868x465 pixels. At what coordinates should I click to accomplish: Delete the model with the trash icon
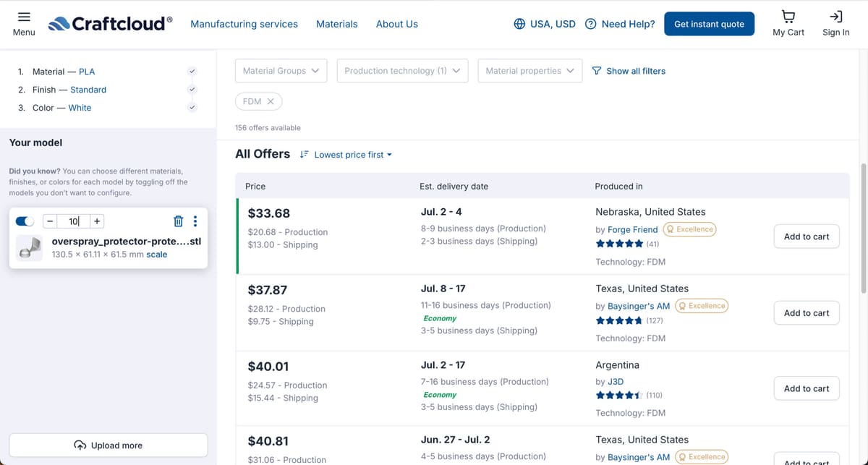(179, 221)
